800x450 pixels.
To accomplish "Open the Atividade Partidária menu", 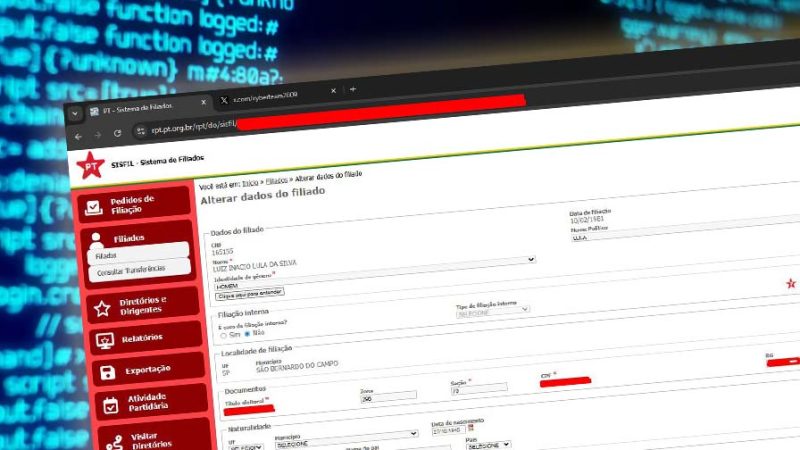I will coord(152,402).
